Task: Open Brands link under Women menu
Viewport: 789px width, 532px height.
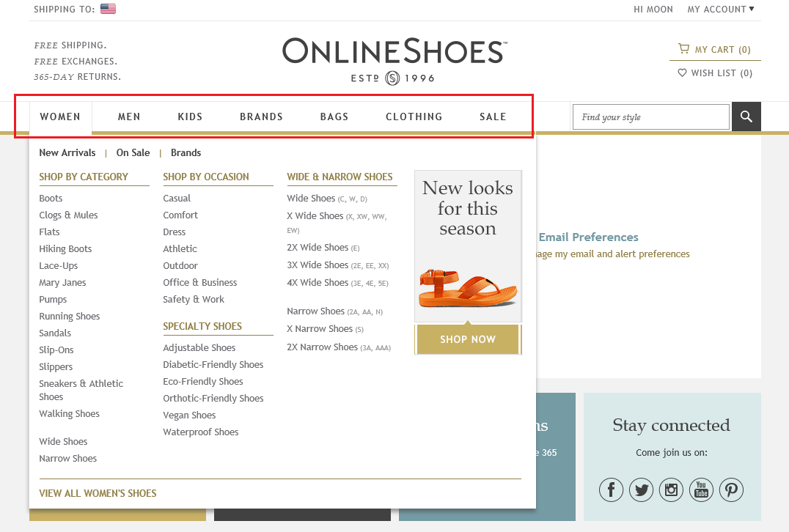Action: pyautogui.click(x=186, y=152)
